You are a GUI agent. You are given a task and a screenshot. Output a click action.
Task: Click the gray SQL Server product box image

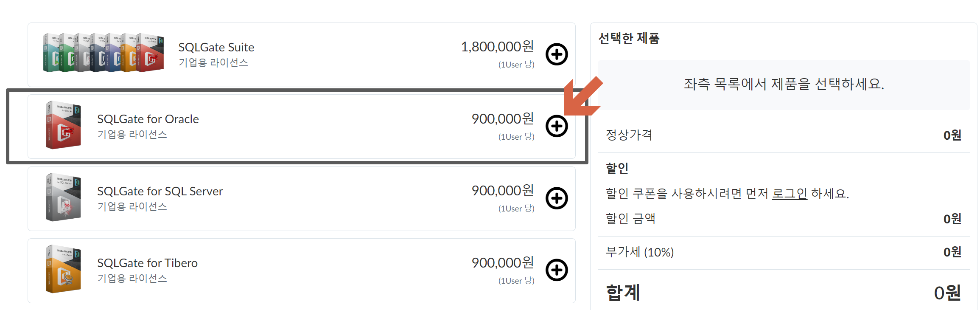(x=63, y=197)
